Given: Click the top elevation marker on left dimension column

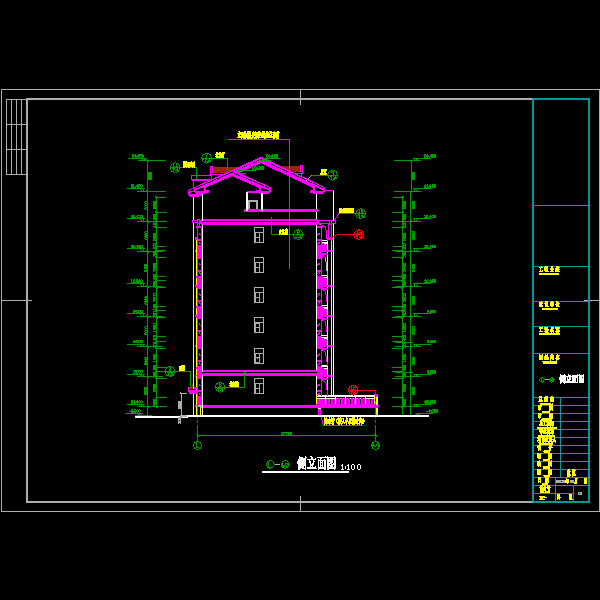Looking at the screenshot, I should coord(137,157).
